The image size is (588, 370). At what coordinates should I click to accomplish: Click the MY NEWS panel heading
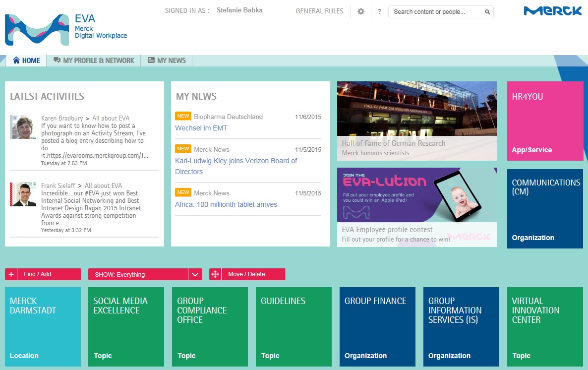[x=196, y=96]
